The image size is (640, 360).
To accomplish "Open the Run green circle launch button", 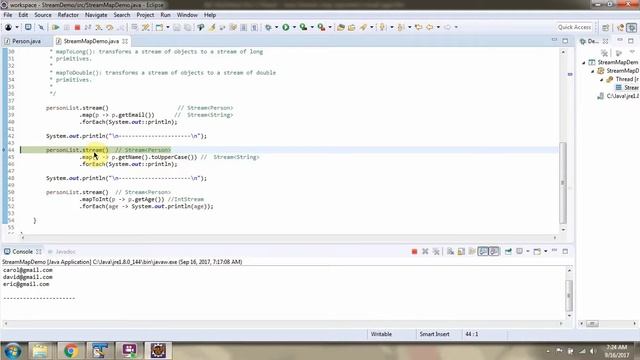I will click(x=286, y=27).
